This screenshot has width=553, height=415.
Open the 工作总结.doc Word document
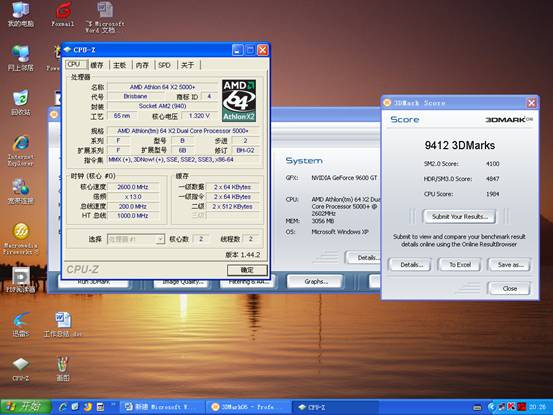pyautogui.click(x=63, y=324)
